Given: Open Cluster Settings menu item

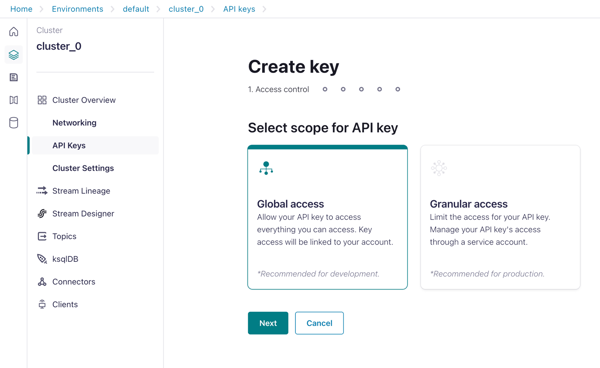Looking at the screenshot, I should coord(83,168).
